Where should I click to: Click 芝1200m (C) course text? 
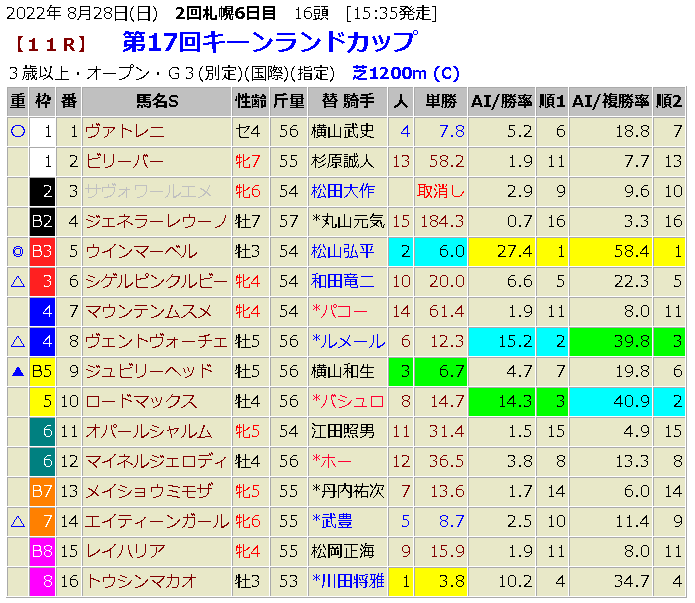(406, 73)
